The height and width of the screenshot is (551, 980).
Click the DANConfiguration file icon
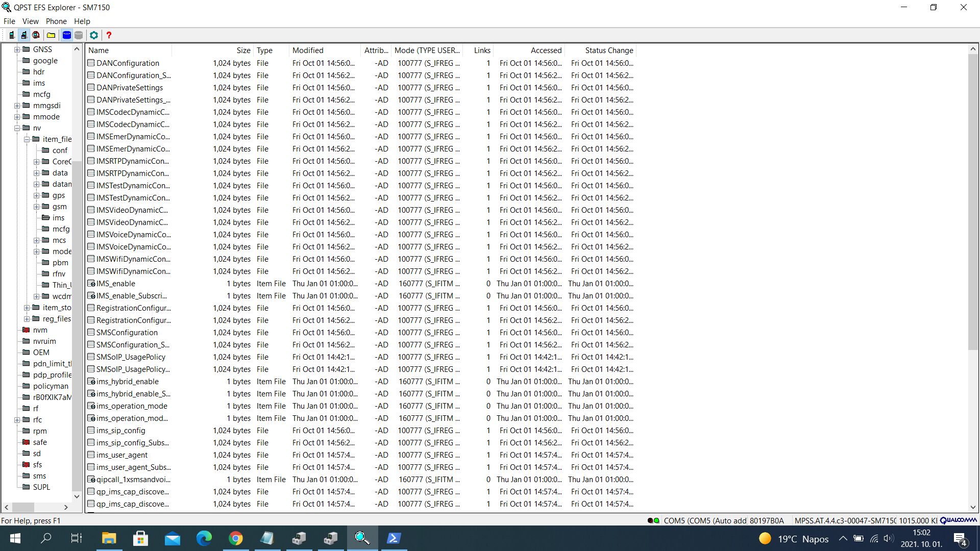click(x=91, y=63)
